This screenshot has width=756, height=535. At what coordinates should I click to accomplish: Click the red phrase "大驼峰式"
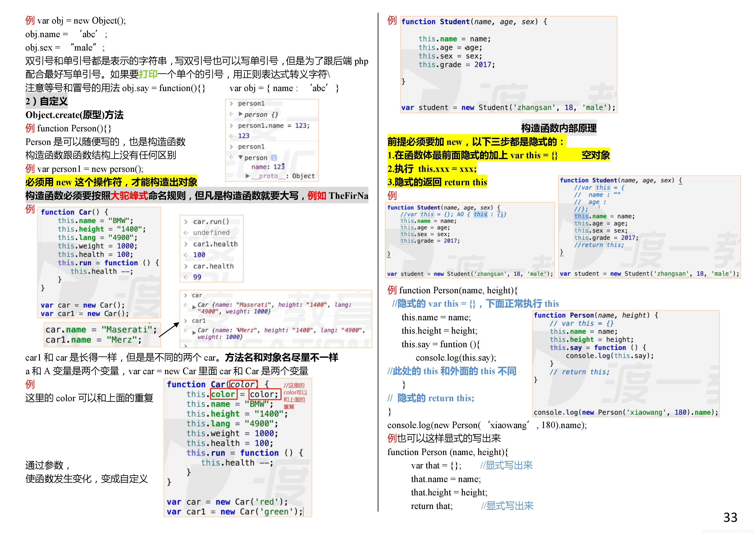coord(129,195)
